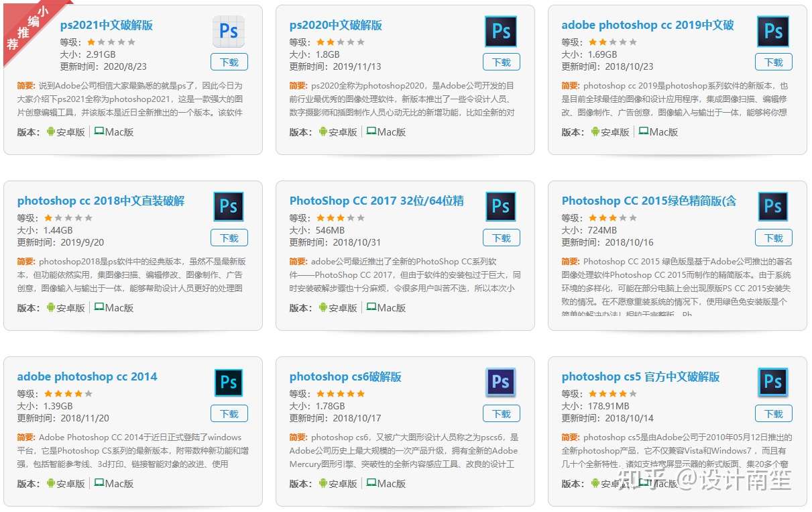
Task: Click Android icon in cs6破解版 card
Action: 323,483
